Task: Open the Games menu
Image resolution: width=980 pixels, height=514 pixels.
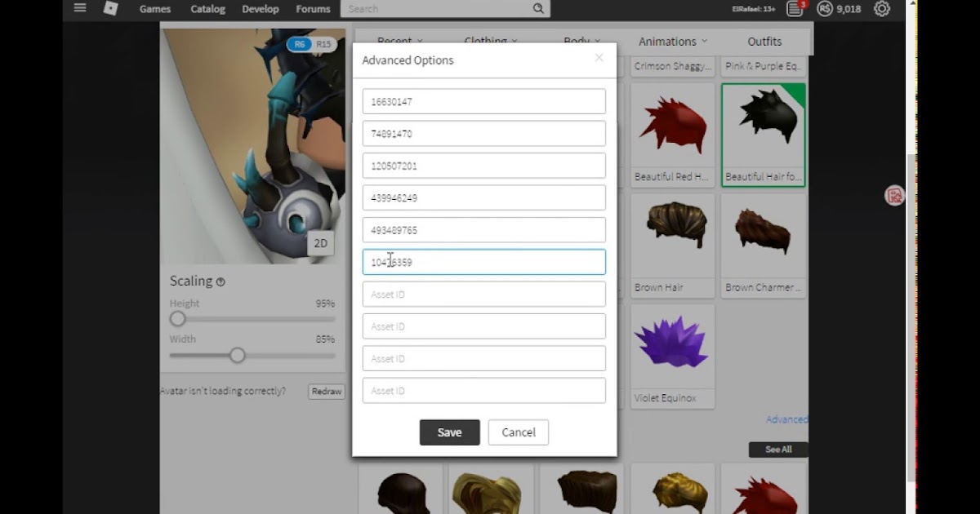Action: [x=155, y=9]
